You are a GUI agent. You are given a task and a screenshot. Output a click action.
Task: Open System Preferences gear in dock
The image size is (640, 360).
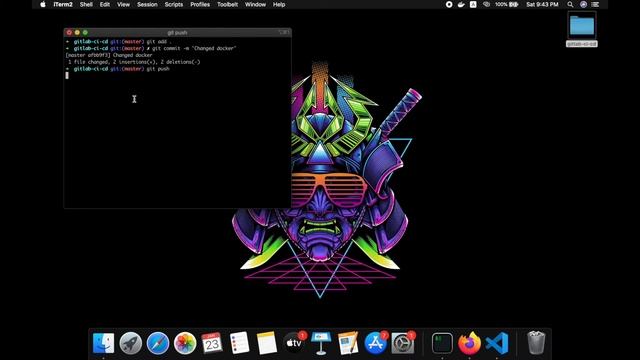pos(402,343)
